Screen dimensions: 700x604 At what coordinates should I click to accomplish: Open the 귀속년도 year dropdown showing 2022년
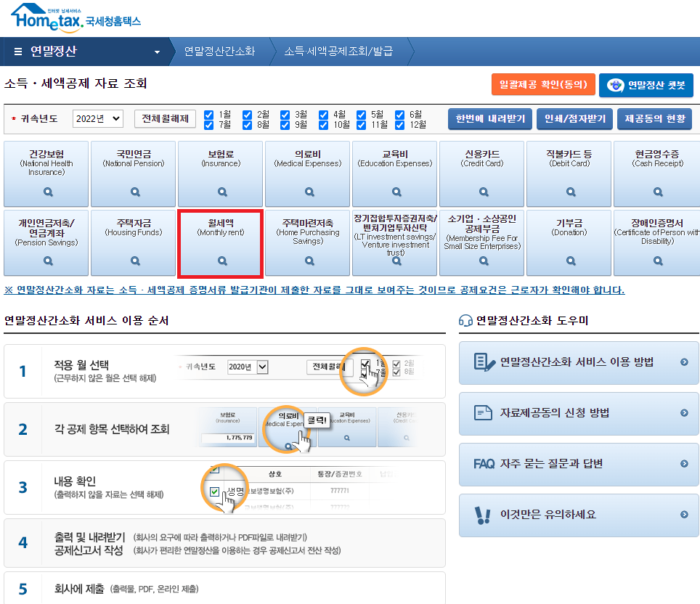97,119
